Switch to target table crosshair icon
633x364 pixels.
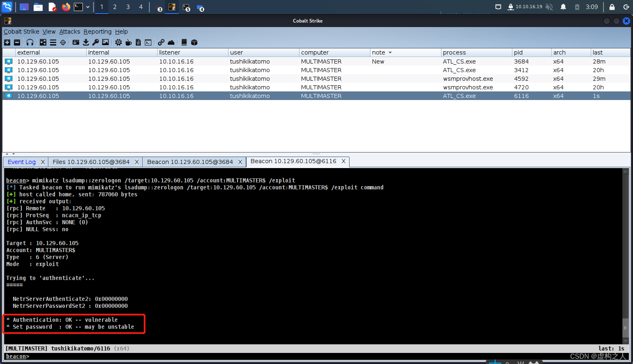(x=63, y=42)
